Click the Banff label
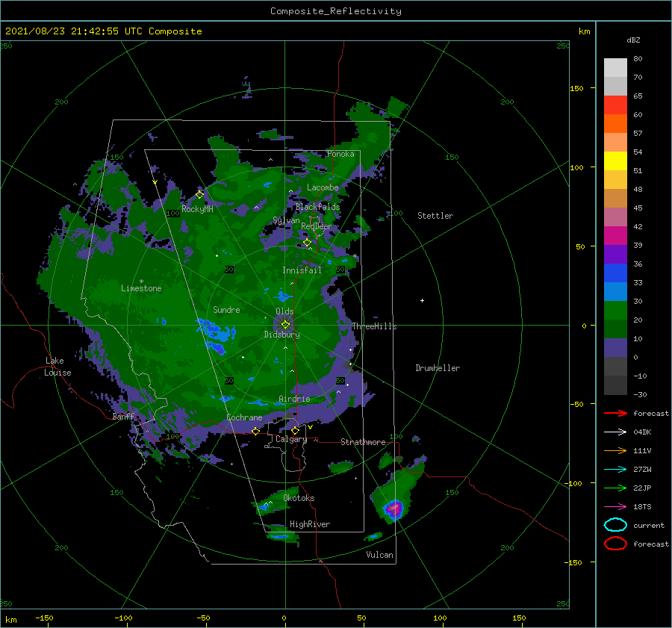672x628 pixels. [123, 417]
